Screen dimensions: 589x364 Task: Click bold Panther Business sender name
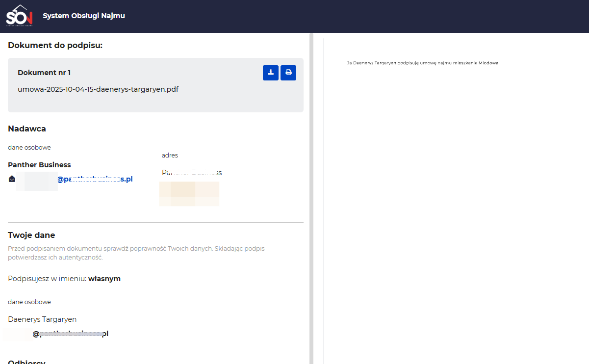(x=39, y=165)
